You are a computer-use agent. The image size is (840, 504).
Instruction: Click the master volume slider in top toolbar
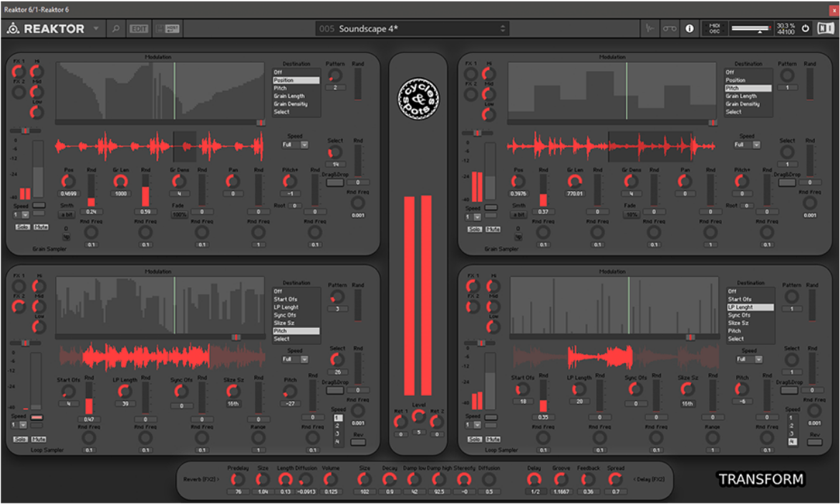751,29
